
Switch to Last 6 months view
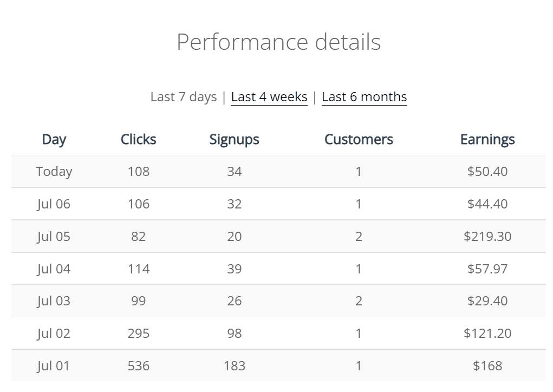[364, 97]
